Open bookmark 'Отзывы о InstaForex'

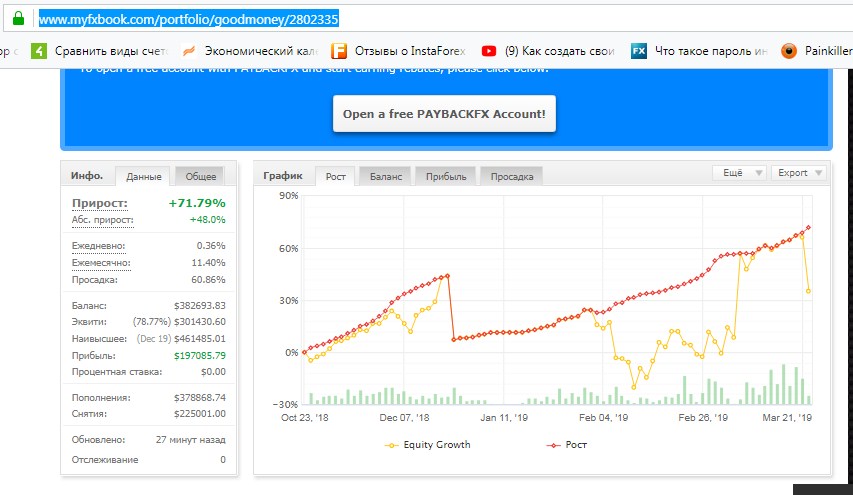pyautogui.click(x=410, y=51)
